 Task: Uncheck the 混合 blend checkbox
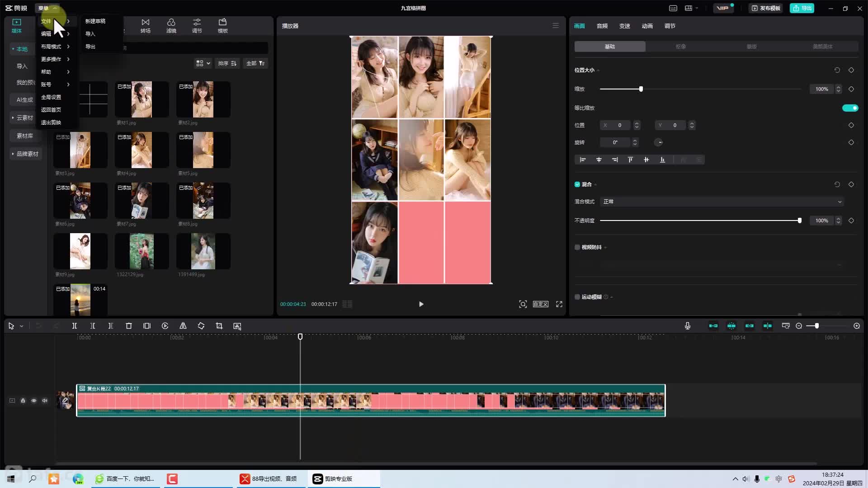pyautogui.click(x=577, y=184)
